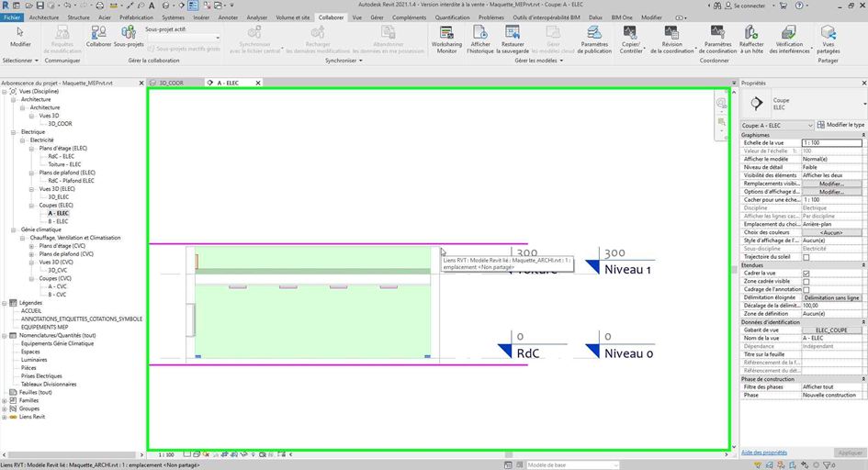Select B - ELEC in project browser
Viewport: 868px width, 470px height.
click(58, 221)
